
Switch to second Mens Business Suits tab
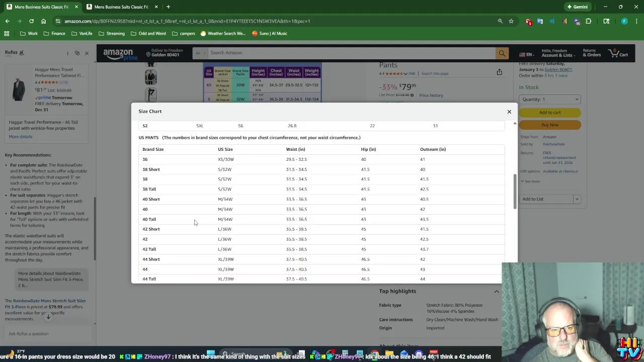click(x=121, y=7)
